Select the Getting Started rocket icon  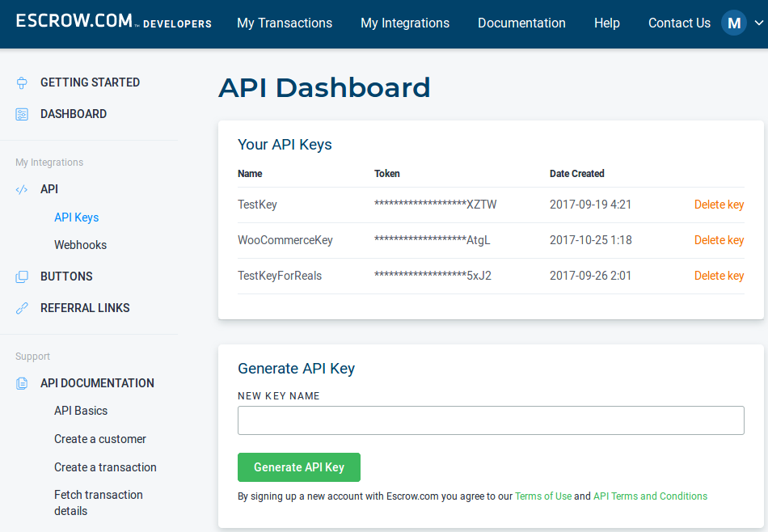pyautogui.click(x=21, y=82)
